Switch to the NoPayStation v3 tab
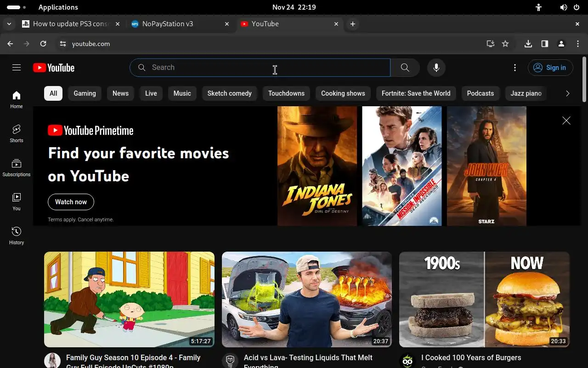This screenshot has width=588, height=368. click(x=180, y=24)
